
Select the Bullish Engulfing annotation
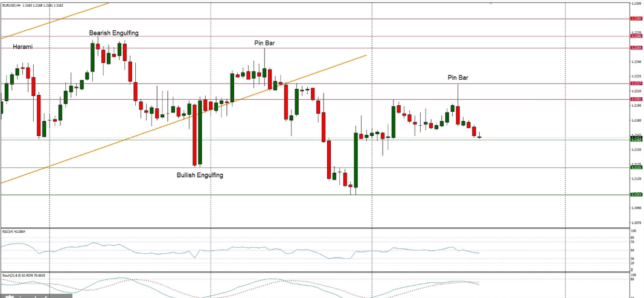(x=200, y=175)
